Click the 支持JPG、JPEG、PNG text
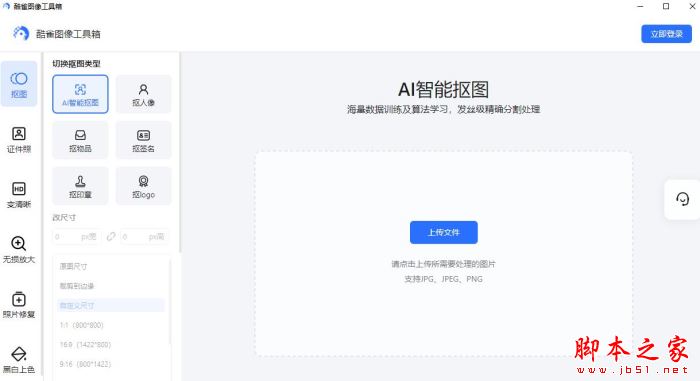Image resolution: width=700 pixels, height=381 pixels. click(x=443, y=279)
